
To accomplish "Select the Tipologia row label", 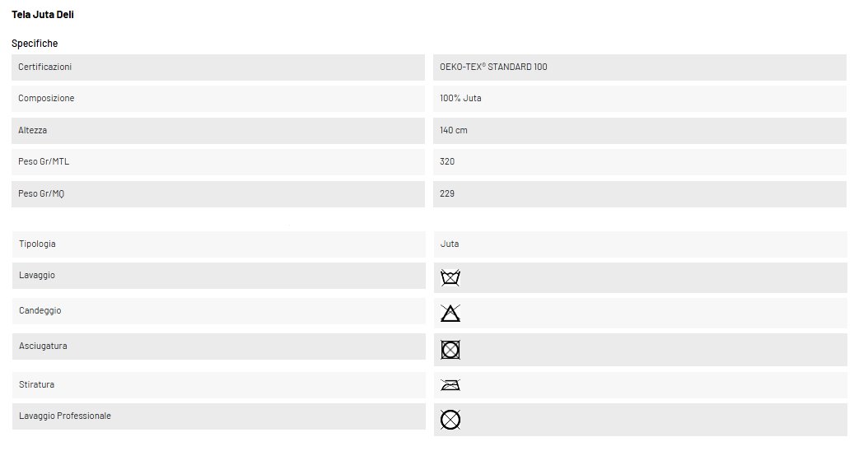I will pyautogui.click(x=37, y=244).
